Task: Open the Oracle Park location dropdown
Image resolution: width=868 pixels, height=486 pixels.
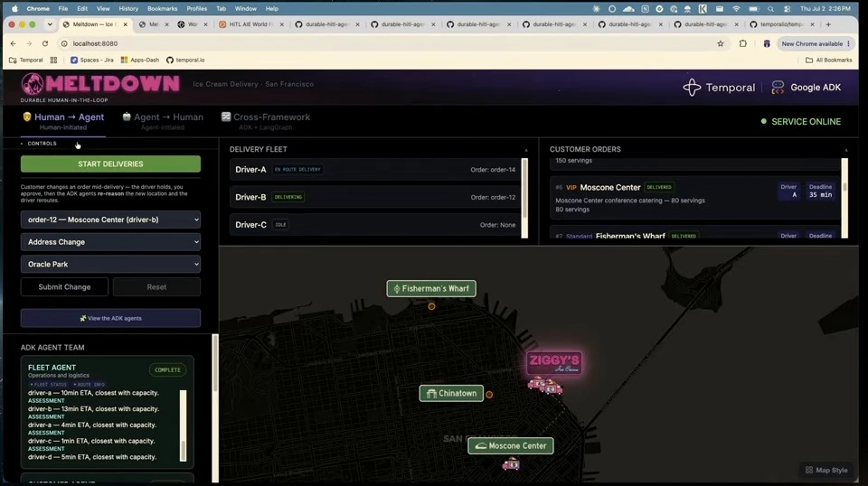Action: click(110, 265)
